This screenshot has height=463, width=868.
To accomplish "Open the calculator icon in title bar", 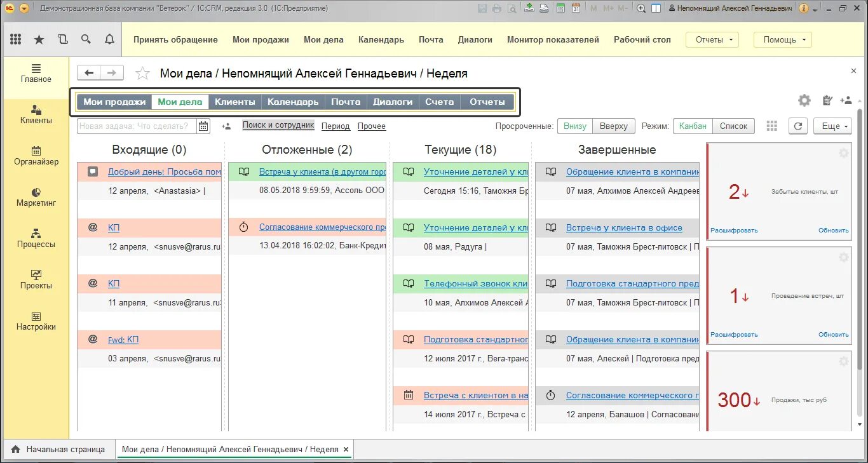I will [x=560, y=8].
